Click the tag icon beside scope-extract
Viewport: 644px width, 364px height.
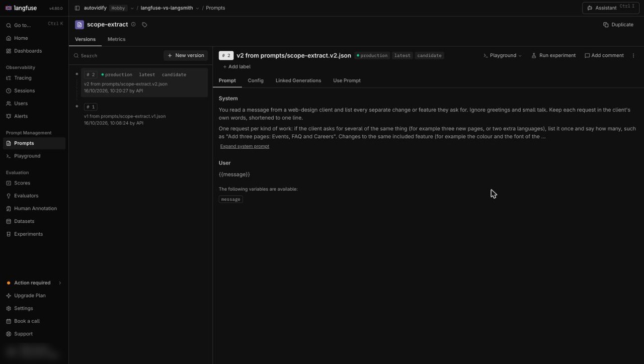[144, 25]
